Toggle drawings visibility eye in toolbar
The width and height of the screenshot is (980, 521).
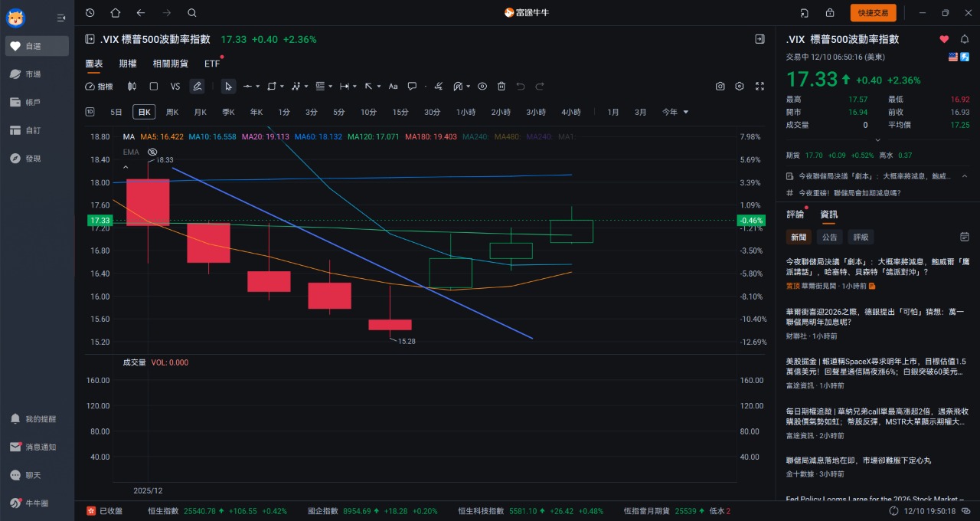coord(482,87)
